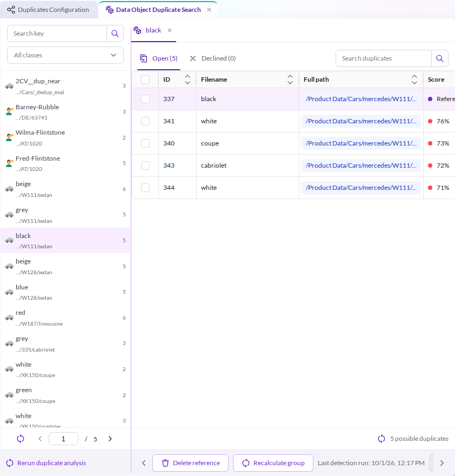Click the car icon for blue W128/sedan
The width and height of the screenshot is (455, 476).
point(9,292)
